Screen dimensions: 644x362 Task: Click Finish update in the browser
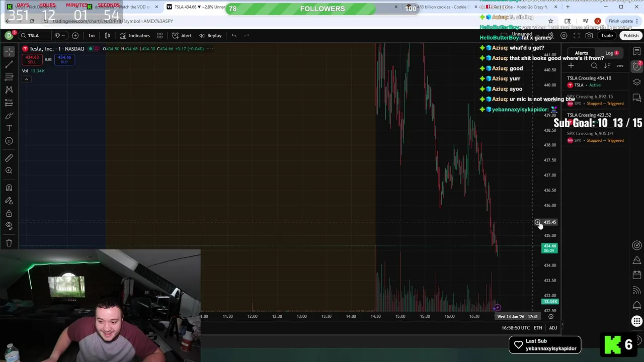click(623, 21)
